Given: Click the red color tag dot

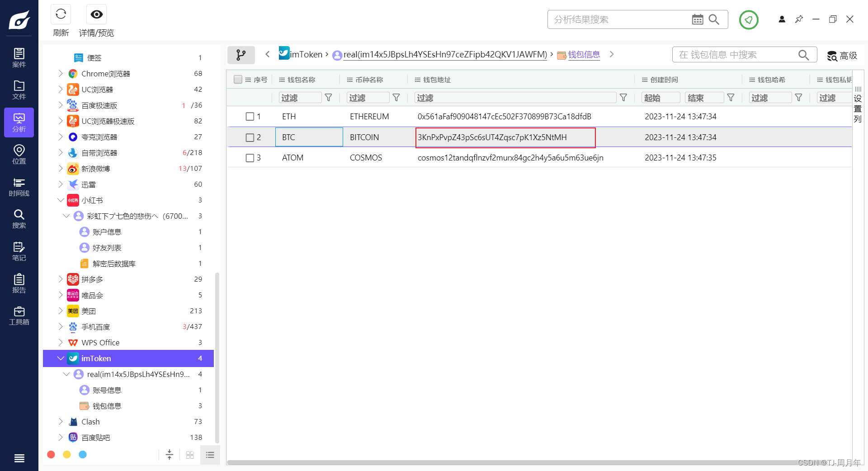Looking at the screenshot, I should pos(51,454).
